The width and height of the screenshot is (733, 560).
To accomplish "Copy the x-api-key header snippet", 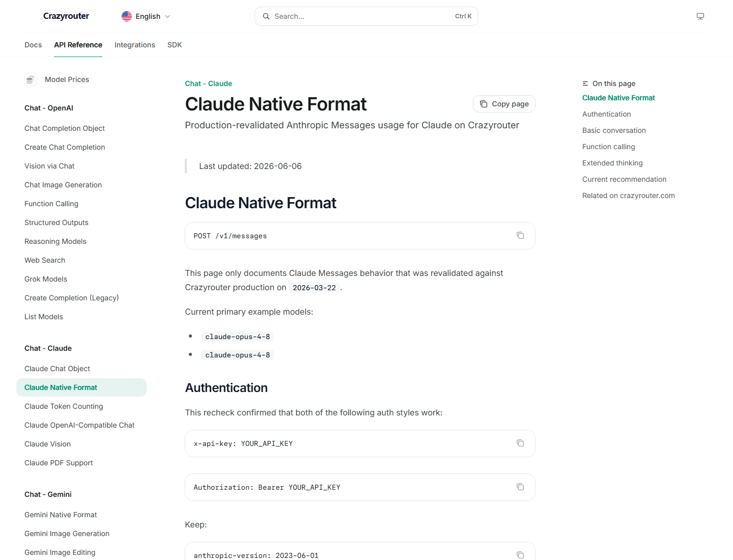I will point(520,443).
